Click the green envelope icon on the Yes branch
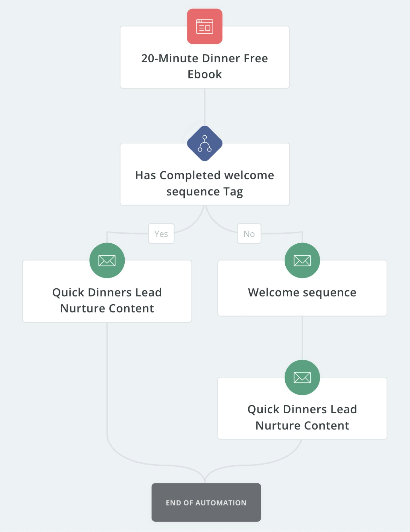The image size is (410, 532). coord(107,260)
